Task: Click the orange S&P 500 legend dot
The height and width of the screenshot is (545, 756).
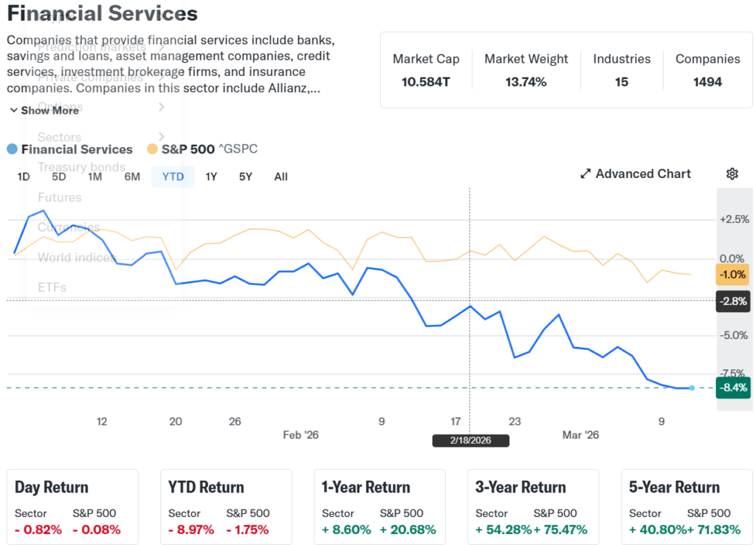Action: 152,149
